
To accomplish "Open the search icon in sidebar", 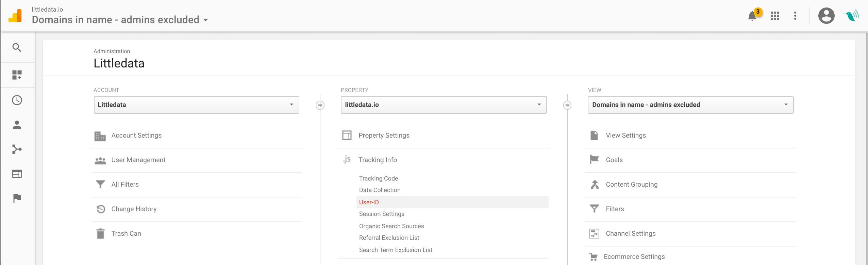I will 17,48.
